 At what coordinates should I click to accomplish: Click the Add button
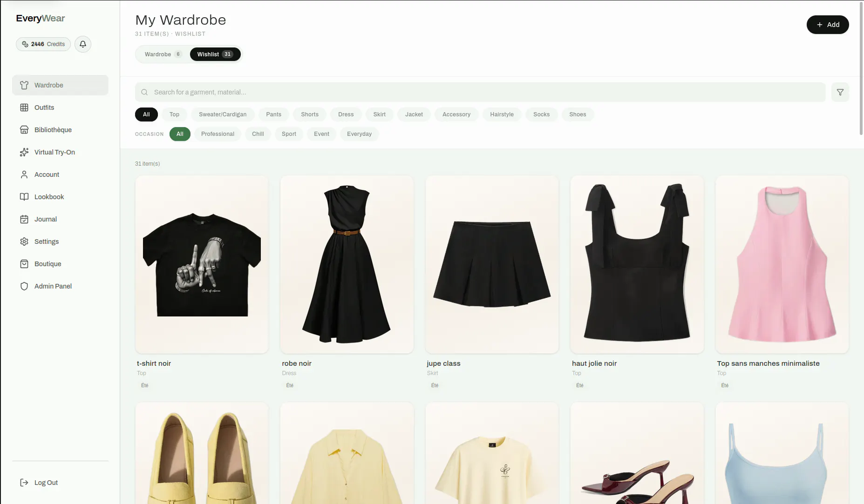828,25
